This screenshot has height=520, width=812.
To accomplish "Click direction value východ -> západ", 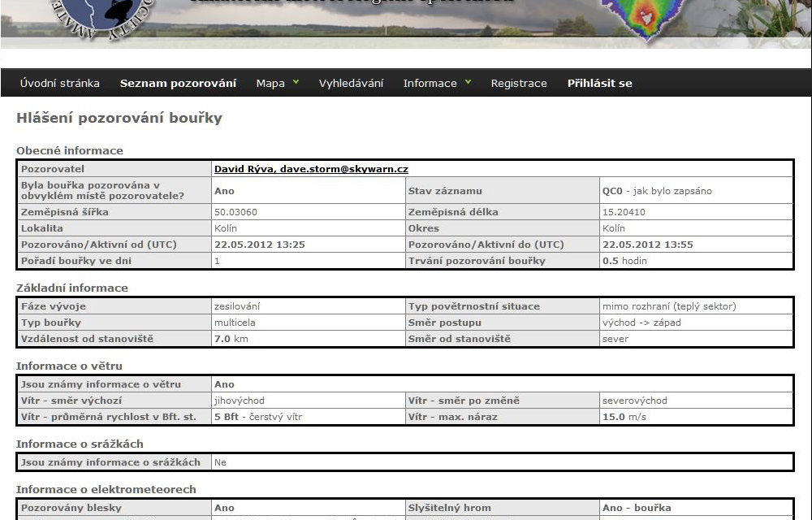I will click(641, 322).
